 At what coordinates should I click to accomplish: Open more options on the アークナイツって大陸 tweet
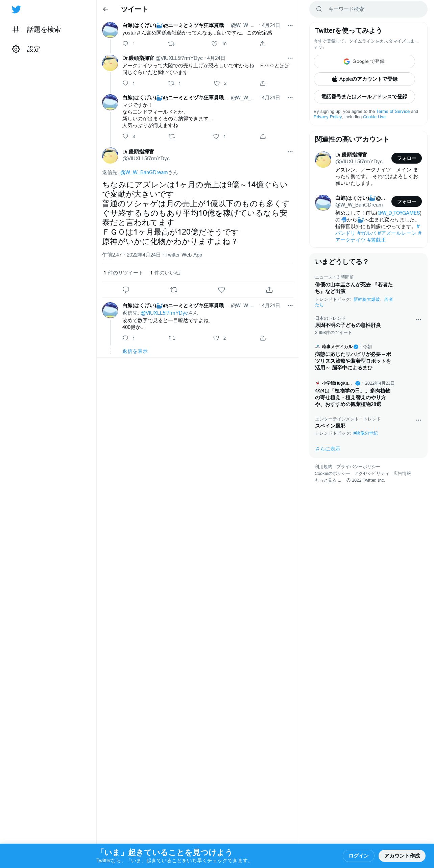pos(290,58)
